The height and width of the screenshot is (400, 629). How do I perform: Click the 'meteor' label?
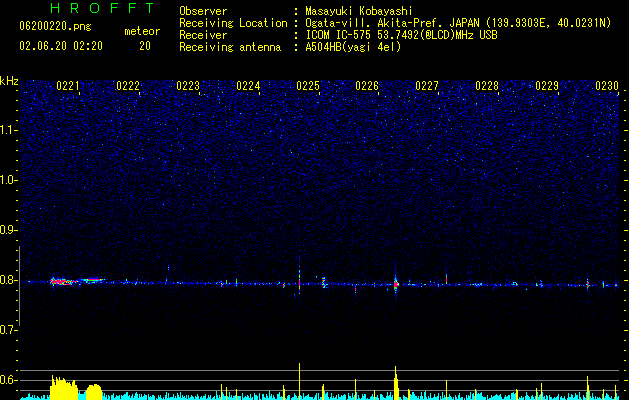tap(142, 31)
